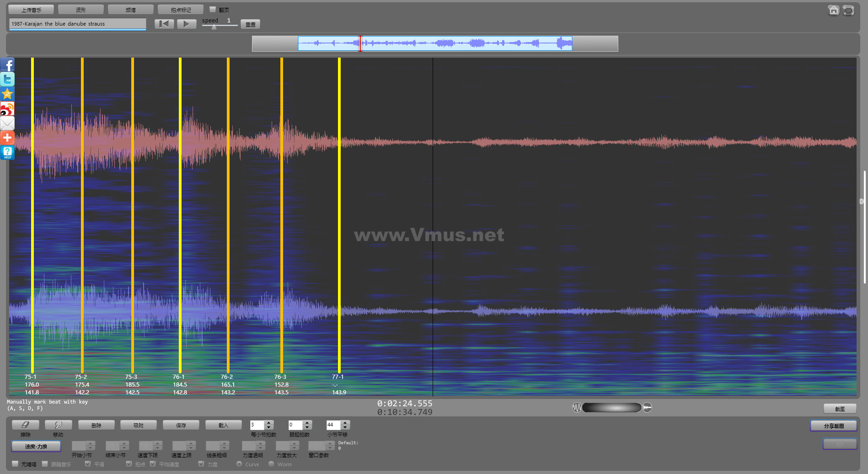Viewport: 868px width, 474px height.
Task: Select the eraser (擦除) tool
Action: point(26,425)
